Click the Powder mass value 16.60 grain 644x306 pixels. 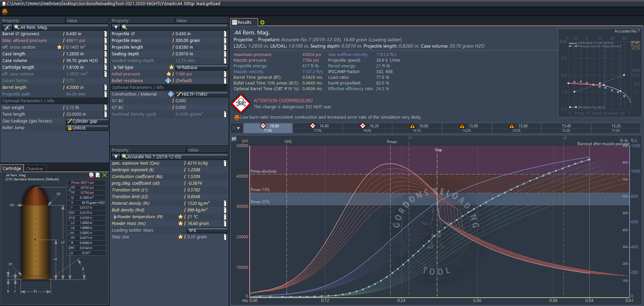pyautogui.click(x=198, y=224)
